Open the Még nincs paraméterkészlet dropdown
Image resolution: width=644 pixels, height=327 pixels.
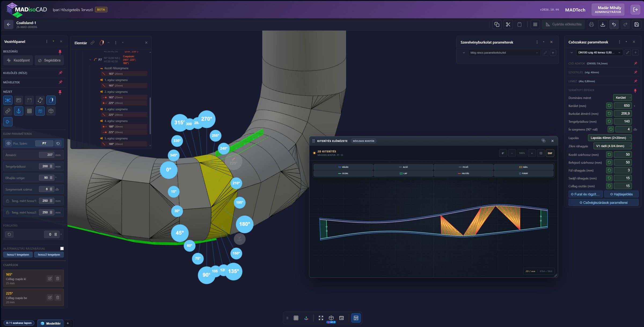coord(504,53)
